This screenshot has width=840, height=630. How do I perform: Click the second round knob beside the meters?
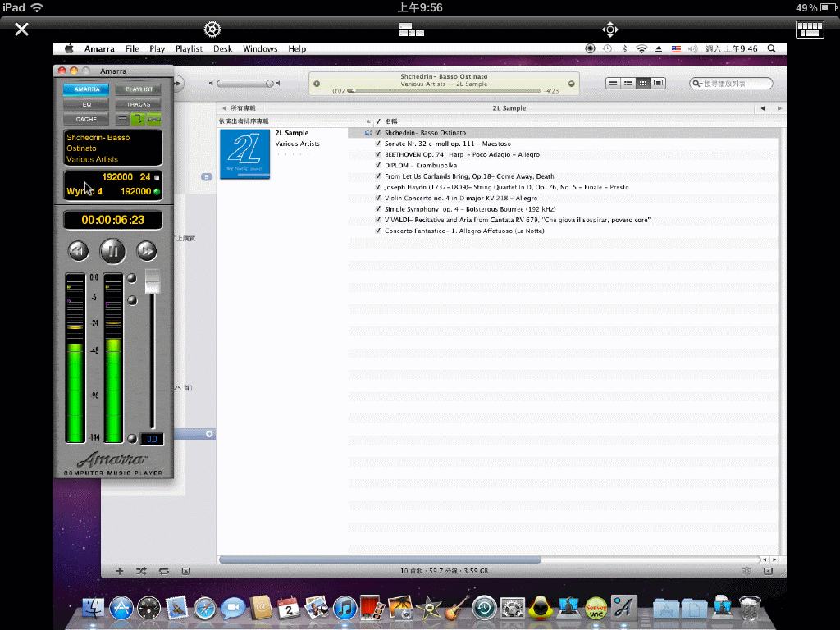pos(132,300)
